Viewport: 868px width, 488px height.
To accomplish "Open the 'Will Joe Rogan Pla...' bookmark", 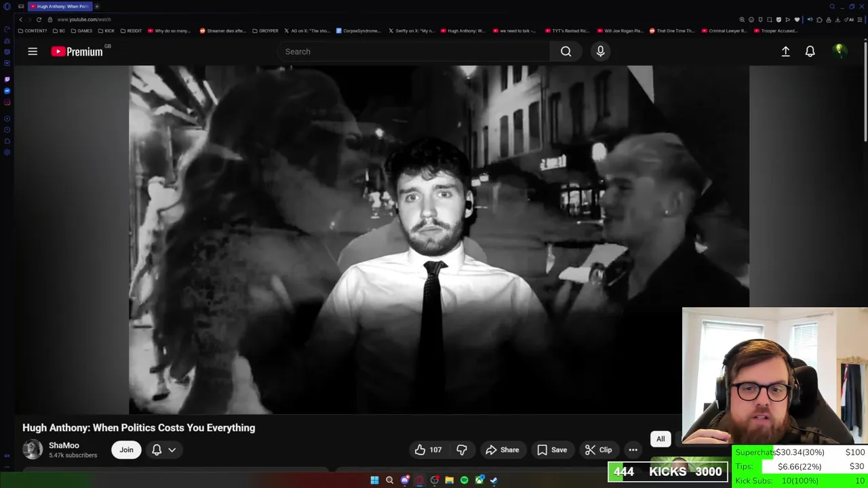I will pyautogui.click(x=620, y=30).
